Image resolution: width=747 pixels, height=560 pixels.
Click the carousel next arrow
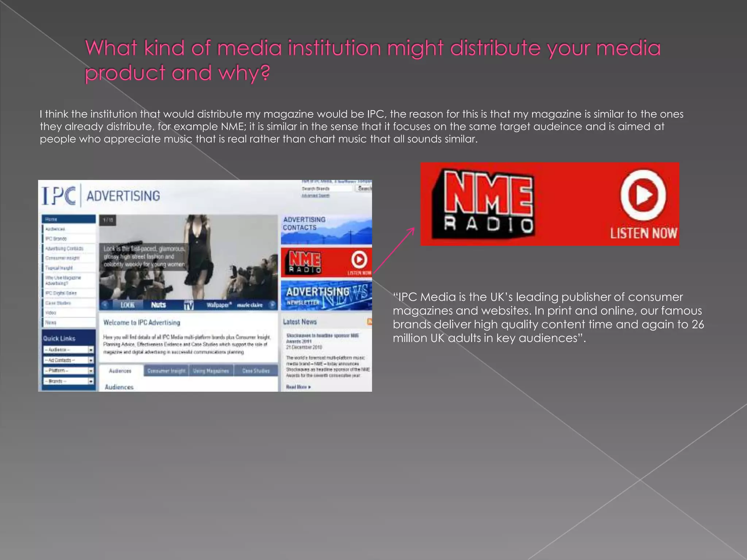(272, 305)
